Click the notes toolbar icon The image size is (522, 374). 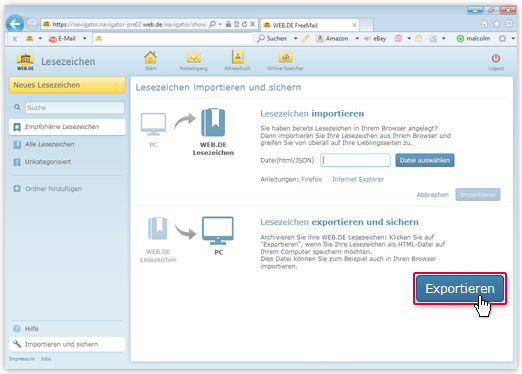point(433,39)
